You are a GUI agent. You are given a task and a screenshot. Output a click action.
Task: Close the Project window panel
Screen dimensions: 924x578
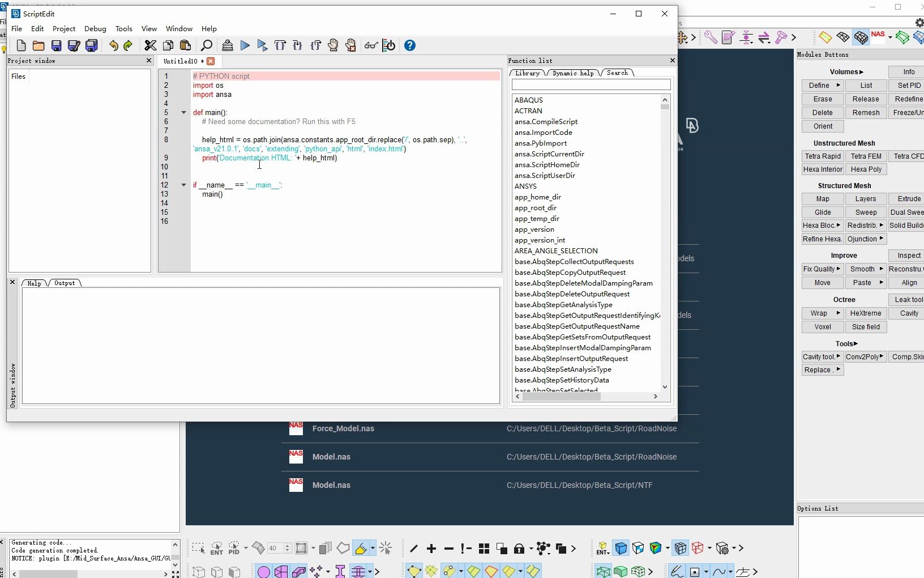(149, 61)
